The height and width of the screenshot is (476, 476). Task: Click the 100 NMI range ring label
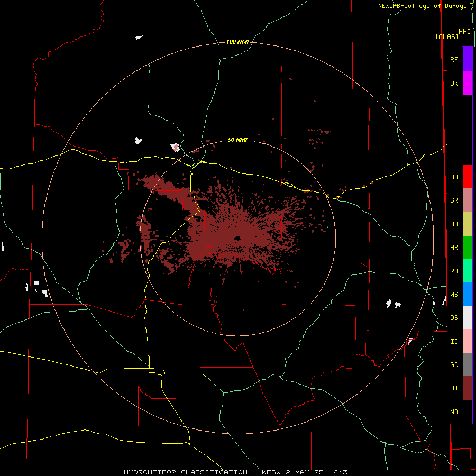(x=237, y=42)
